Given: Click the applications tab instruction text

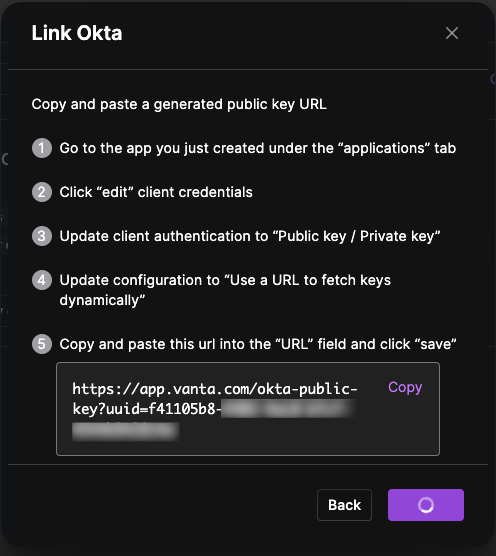Looking at the screenshot, I should (x=257, y=148).
